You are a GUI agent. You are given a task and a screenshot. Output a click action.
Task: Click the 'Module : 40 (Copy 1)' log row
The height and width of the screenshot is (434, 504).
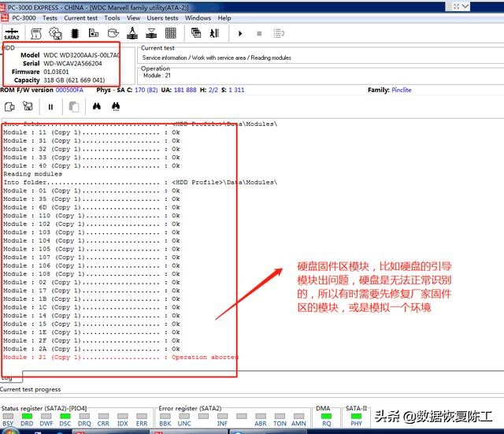point(91,165)
